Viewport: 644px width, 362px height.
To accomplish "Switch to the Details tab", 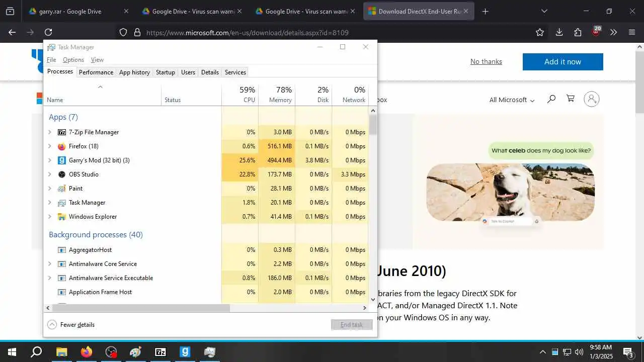I will (x=210, y=72).
